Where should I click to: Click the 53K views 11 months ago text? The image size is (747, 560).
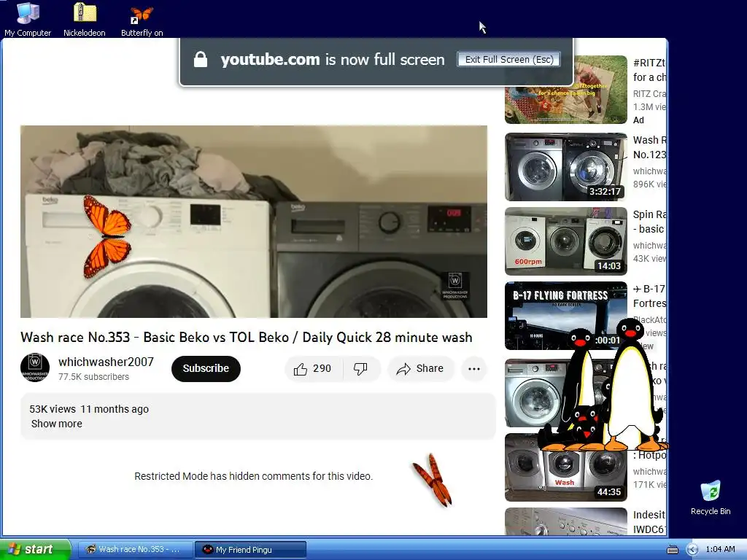tap(89, 409)
